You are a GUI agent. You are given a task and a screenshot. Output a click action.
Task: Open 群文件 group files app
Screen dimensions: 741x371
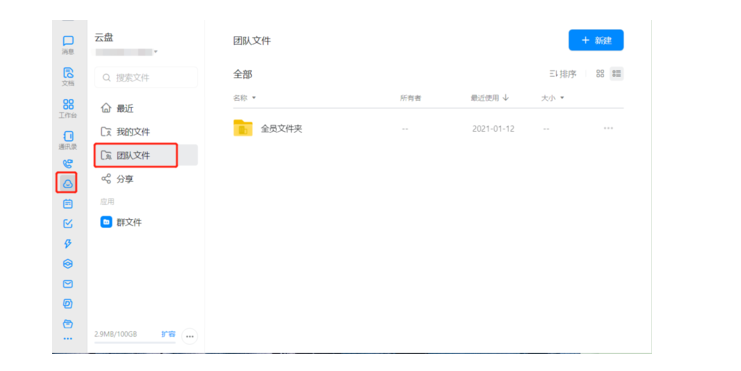146,222
